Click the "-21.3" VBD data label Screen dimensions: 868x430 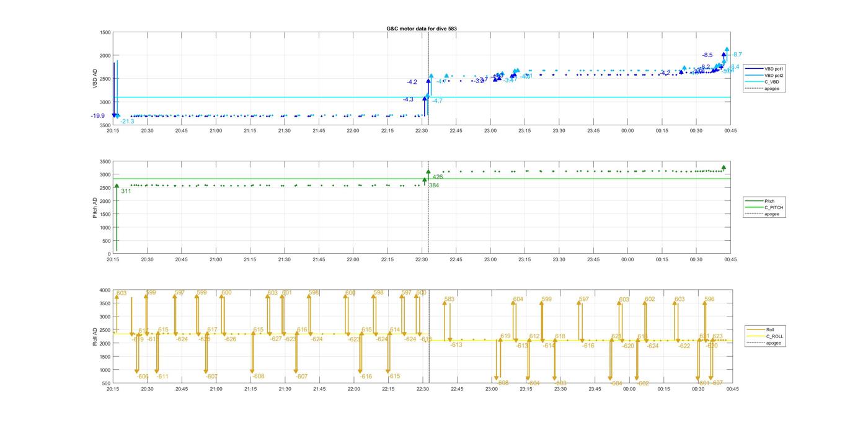click(127, 122)
